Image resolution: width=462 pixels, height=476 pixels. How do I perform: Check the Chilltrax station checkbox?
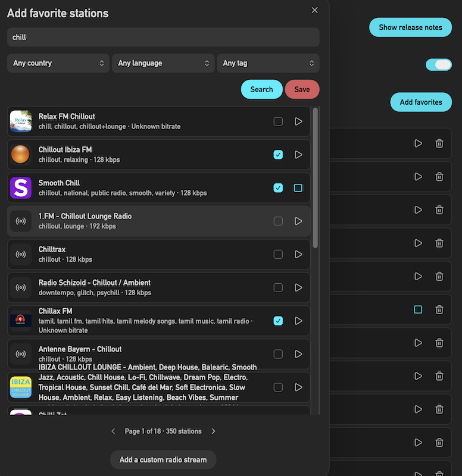(278, 255)
